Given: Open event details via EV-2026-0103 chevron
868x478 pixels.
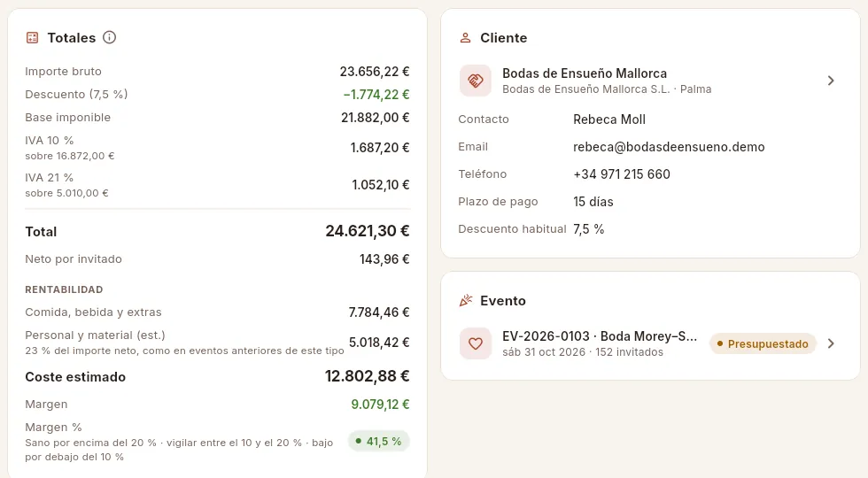Looking at the screenshot, I should coord(831,343).
